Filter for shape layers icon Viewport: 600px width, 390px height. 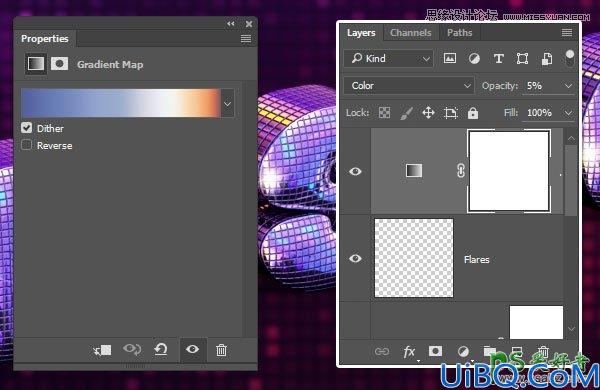[x=522, y=59]
